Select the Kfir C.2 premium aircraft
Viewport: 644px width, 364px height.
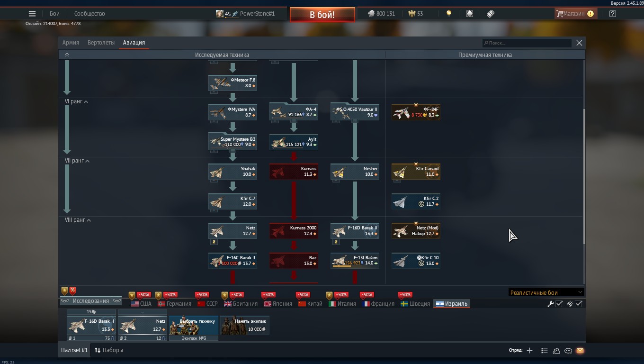pos(416,201)
